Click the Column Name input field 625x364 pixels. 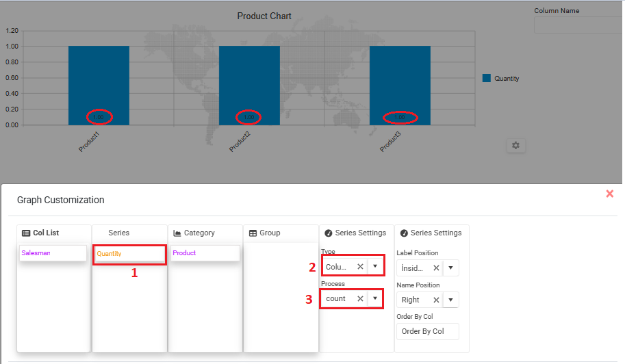point(578,25)
